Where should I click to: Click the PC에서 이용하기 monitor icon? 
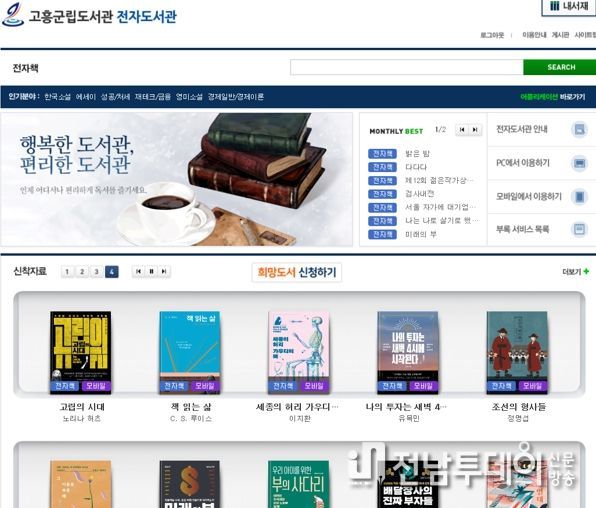[x=579, y=163]
